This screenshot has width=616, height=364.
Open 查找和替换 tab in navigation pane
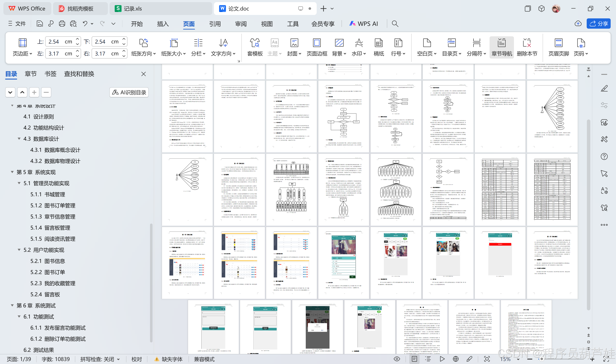[79, 74]
